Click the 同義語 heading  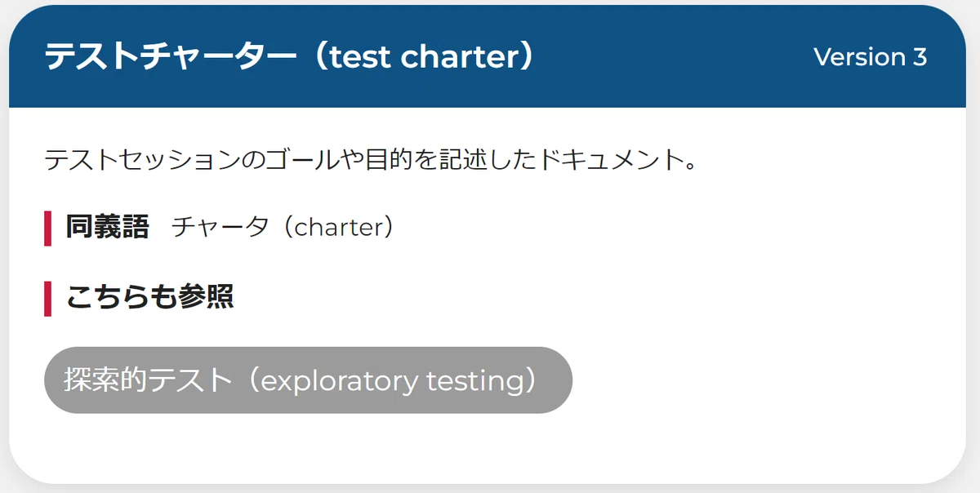pyautogui.click(x=108, y=226)
